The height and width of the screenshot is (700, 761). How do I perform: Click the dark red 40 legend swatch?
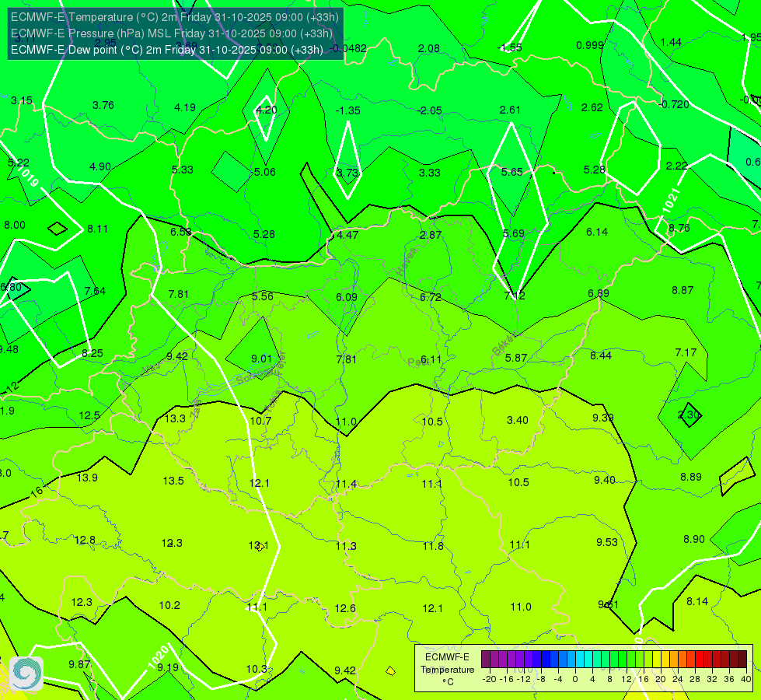(742, 660)
